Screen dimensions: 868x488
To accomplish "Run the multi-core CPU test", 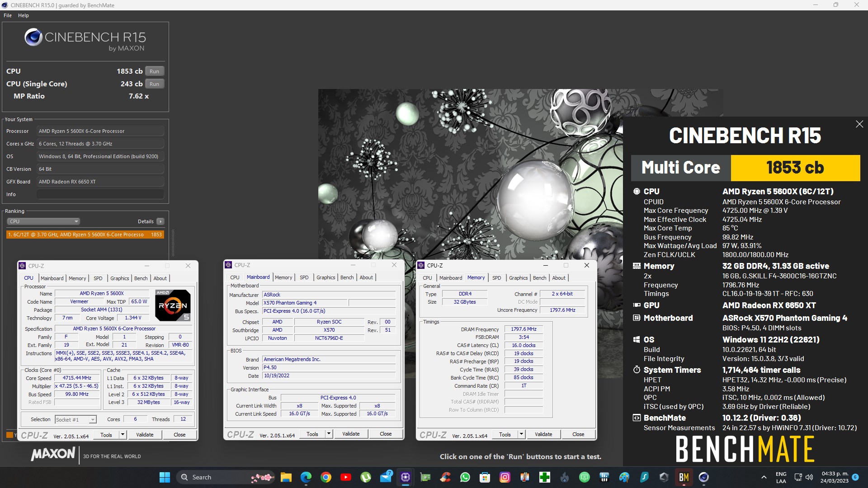I will pyautogui.click(x=154, y=71).
